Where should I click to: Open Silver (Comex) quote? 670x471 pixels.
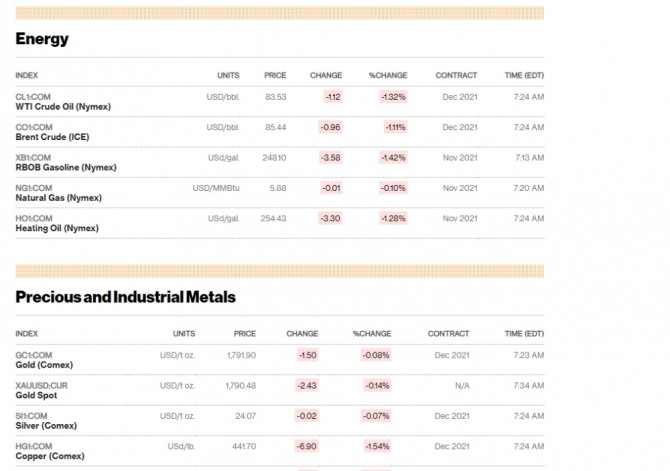pyautogui.click(x=46, y=426)
